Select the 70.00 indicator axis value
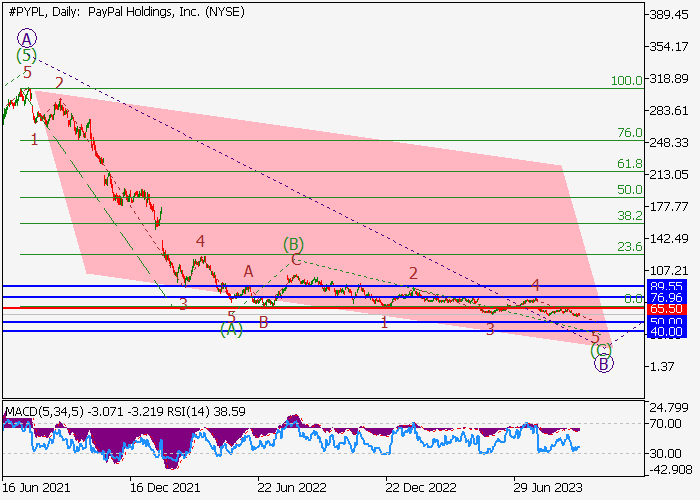Viewport: 700px width, 500px height. (x=665, y=423)
